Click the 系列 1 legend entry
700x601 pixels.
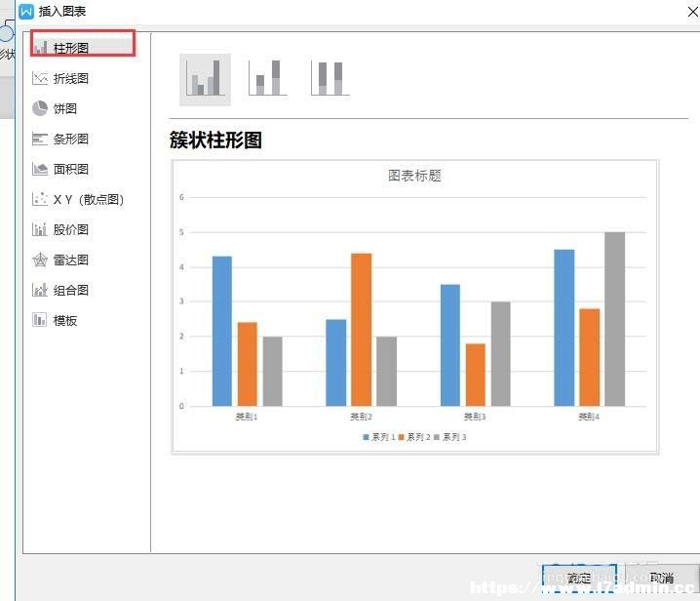379,437
